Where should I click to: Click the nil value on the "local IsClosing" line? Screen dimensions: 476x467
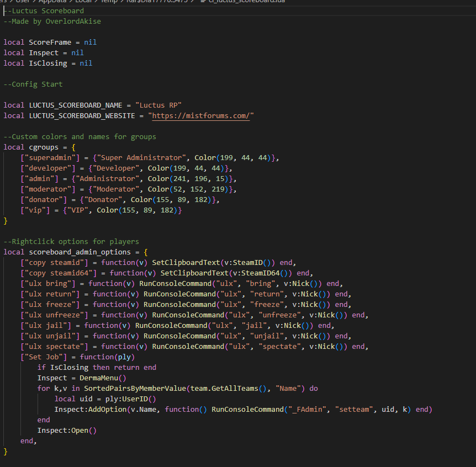click(x=86, y=63)
